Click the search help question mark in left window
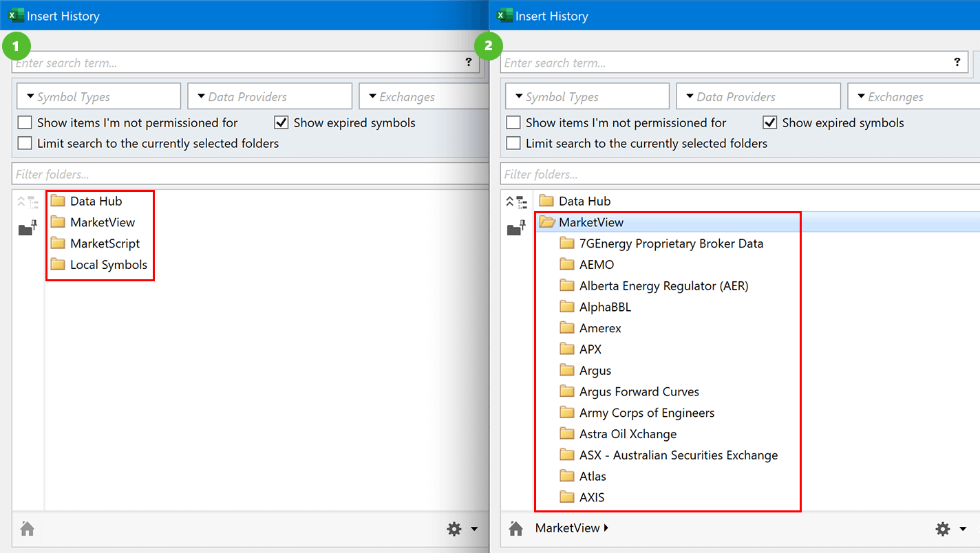Screen dimensions: 980x553 [x=469, y=62]
